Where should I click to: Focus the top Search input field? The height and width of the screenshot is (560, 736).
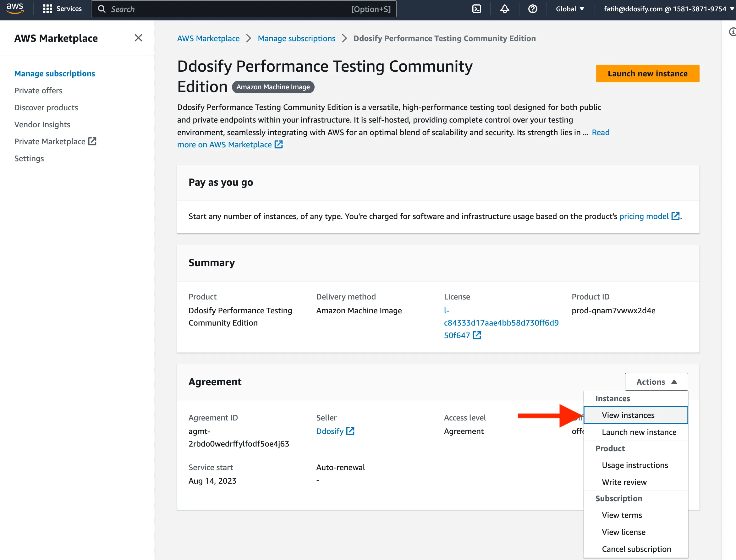tap(244, 9)
